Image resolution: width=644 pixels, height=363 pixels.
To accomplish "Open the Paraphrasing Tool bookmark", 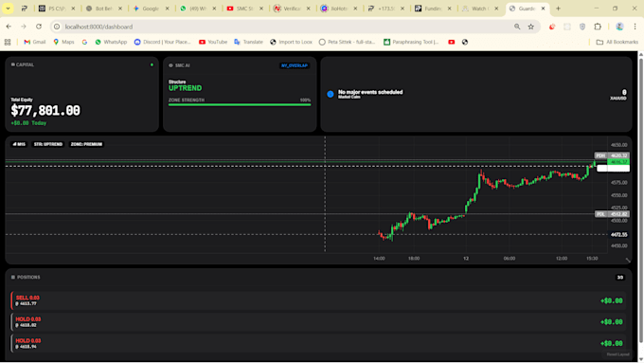I will [411, 42].
